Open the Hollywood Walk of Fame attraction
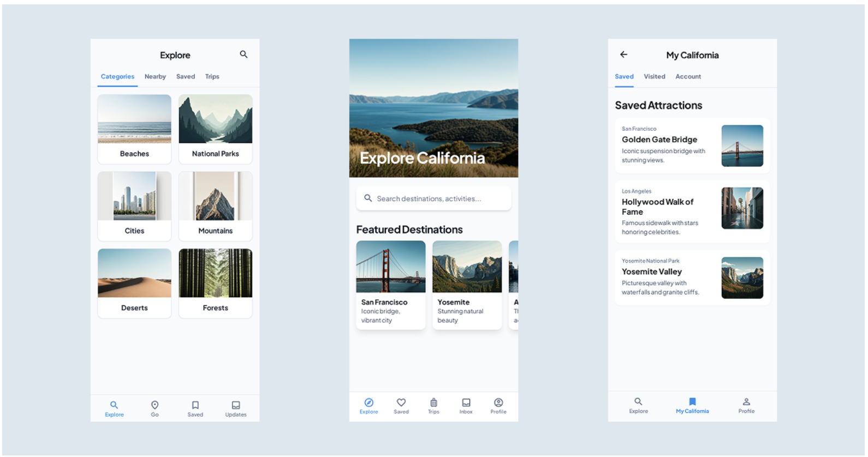The width and height of the screenshot is (868, 457). coord(692,212)
